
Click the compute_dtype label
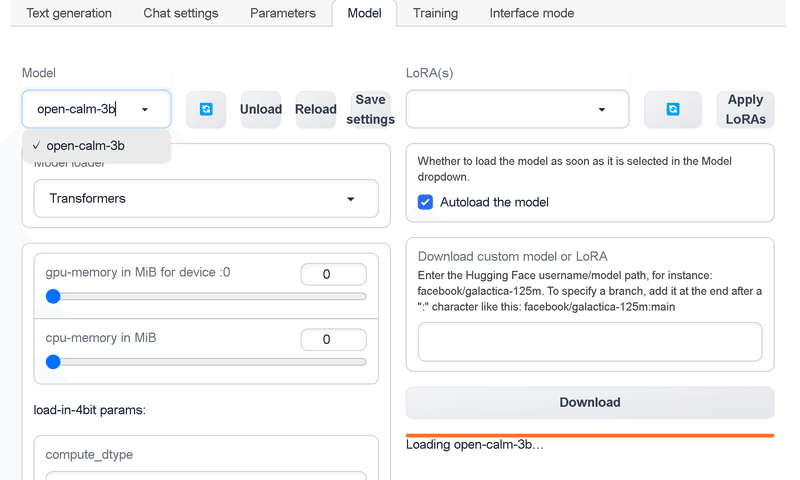coord(89,454)
